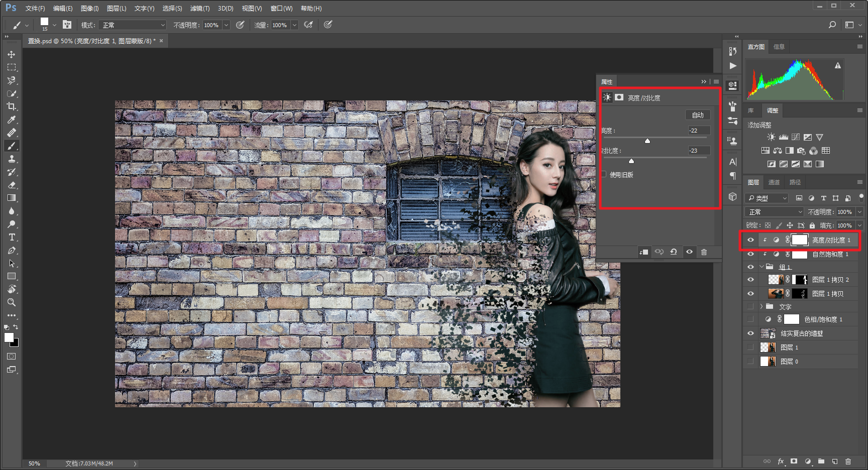Image resolution: width=868 pixels, height=470 pixels.
Task: Open the brush 模式 dropdown
Action: pyautogui.click(x=133, y=25)
